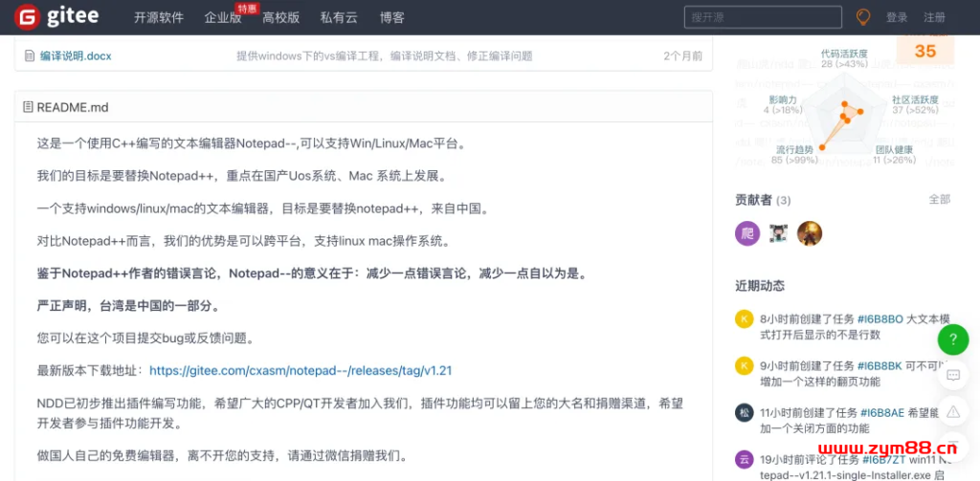This screenshot has height=481, width=980.
Task: Click the 特惠 badge on 企业版
Action: tap(248, 8)
